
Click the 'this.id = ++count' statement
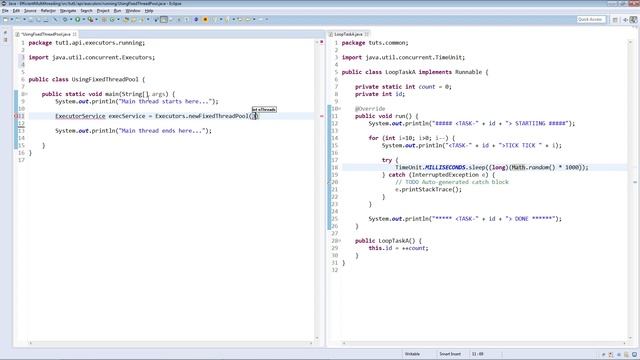pyautogui.click(x=398, y=248)
